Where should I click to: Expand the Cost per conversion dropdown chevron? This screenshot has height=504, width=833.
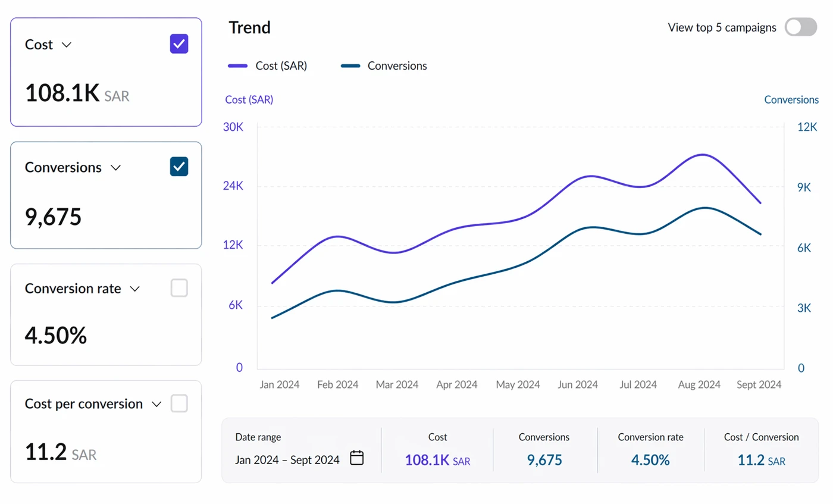156,405
